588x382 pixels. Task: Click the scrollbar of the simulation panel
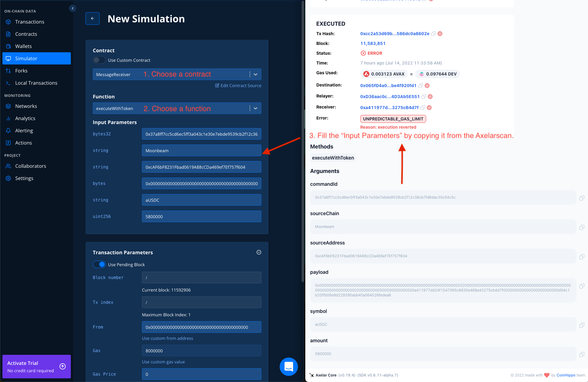[x=303, y=141]
